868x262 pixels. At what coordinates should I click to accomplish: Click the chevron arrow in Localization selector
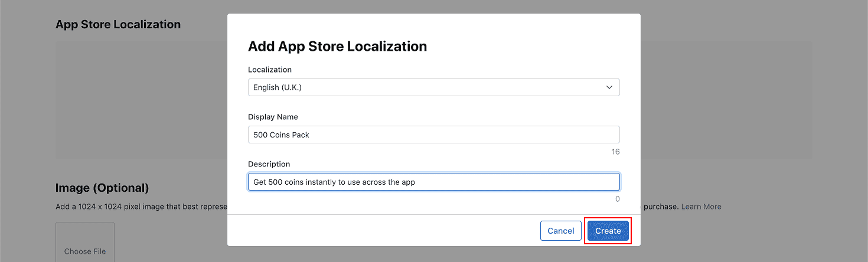pyautogui.click(x=609, y=87)
